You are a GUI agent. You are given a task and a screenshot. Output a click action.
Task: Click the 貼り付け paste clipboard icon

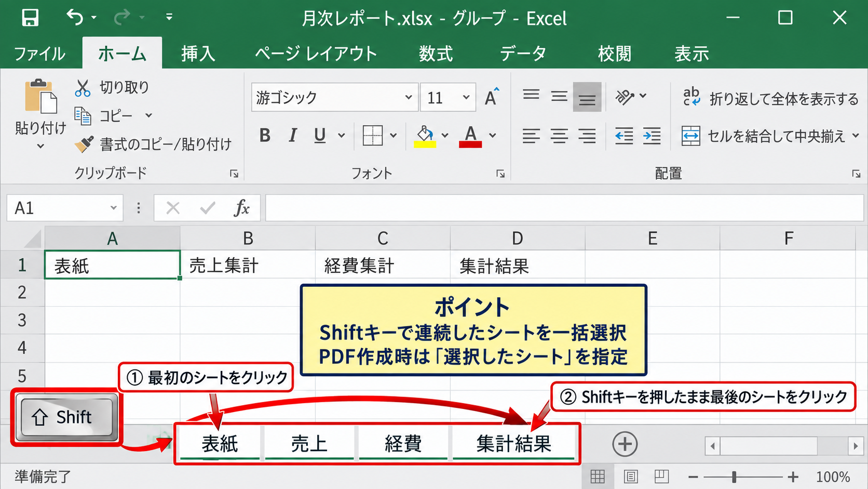pyautogui.click(x=40, y=97)
